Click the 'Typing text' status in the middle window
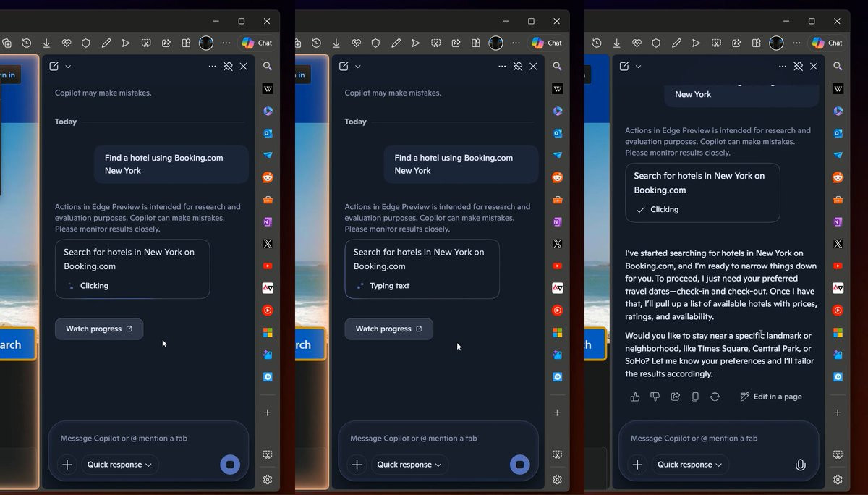868x495 pixels. 389,286
